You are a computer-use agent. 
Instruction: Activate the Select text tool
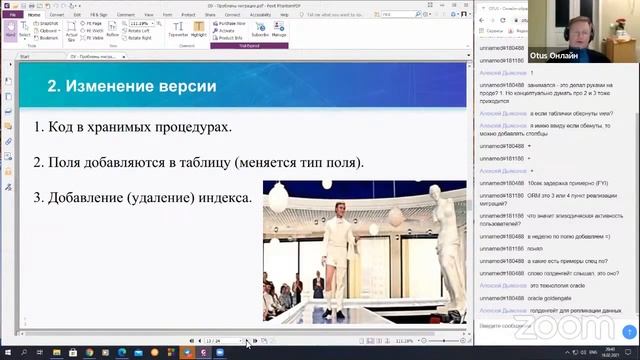click(24, 31)
